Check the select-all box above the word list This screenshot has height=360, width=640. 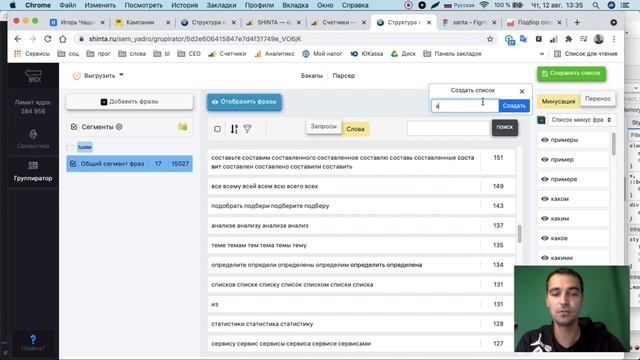[217, 129]
